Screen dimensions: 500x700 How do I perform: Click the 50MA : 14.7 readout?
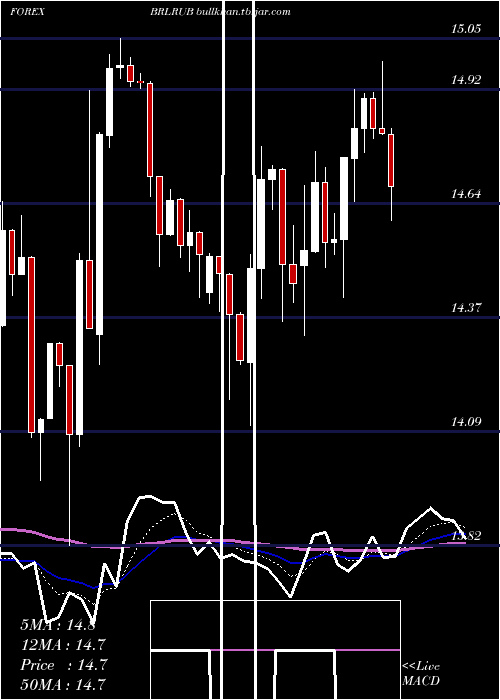[63, 684]
